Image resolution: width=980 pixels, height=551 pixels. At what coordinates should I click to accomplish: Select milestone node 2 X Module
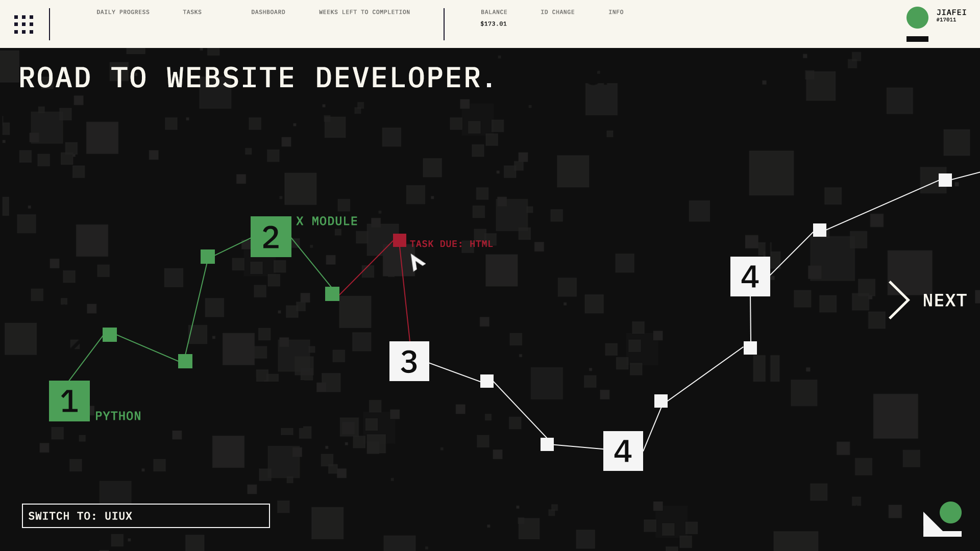pos(271,237)
